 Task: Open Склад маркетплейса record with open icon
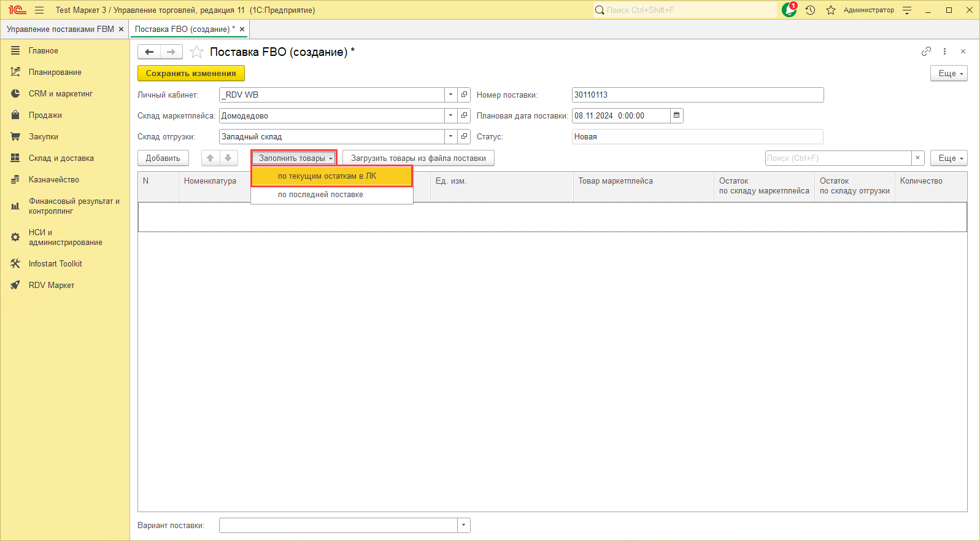click(464, 115)
